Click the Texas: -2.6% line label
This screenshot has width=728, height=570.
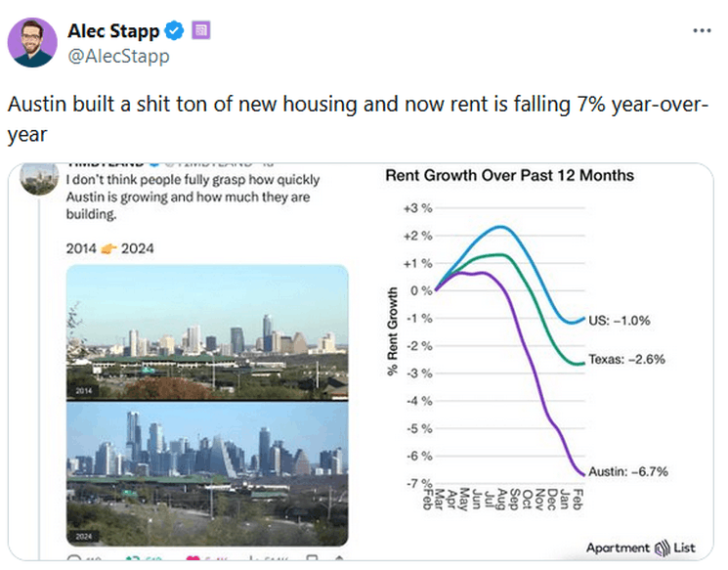(626, 359)
